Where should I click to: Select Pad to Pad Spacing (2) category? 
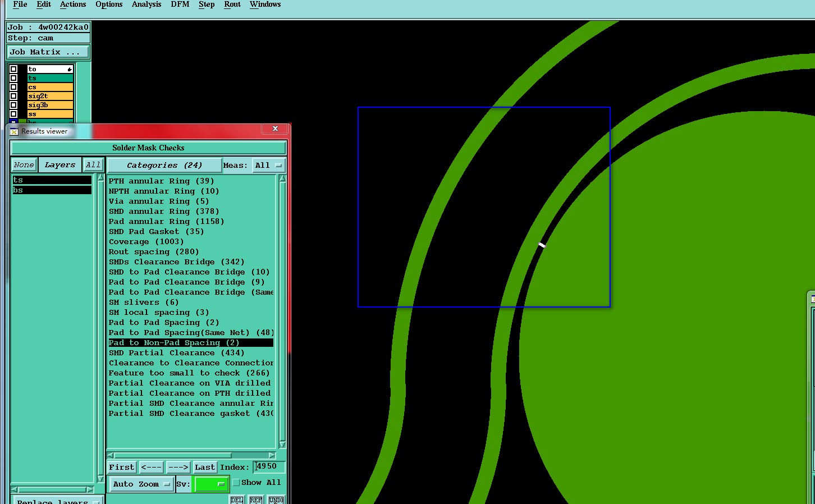(164, 323)
